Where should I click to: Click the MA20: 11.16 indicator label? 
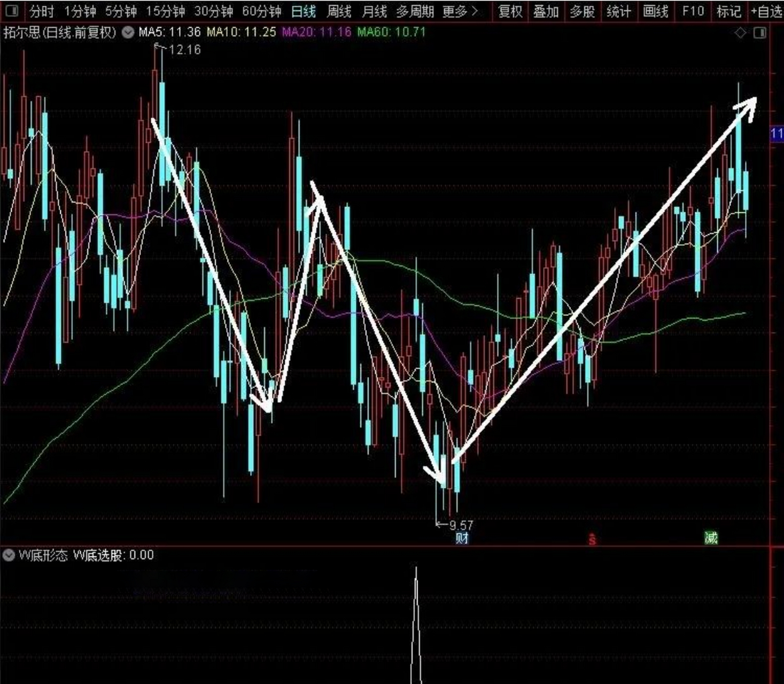click(x=317, y=32)
